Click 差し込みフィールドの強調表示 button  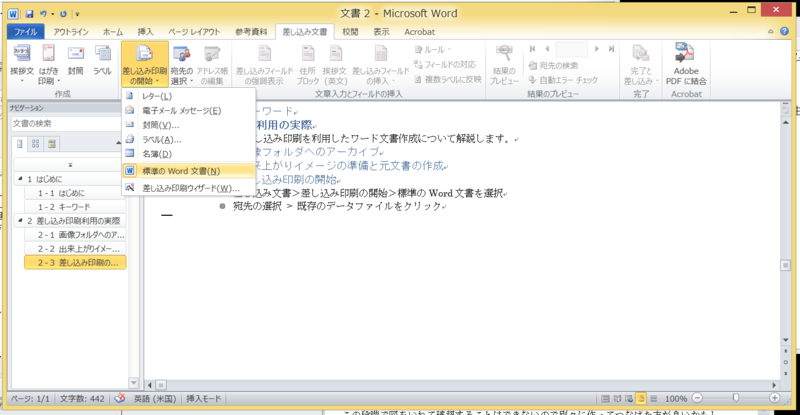pos(264,65)
